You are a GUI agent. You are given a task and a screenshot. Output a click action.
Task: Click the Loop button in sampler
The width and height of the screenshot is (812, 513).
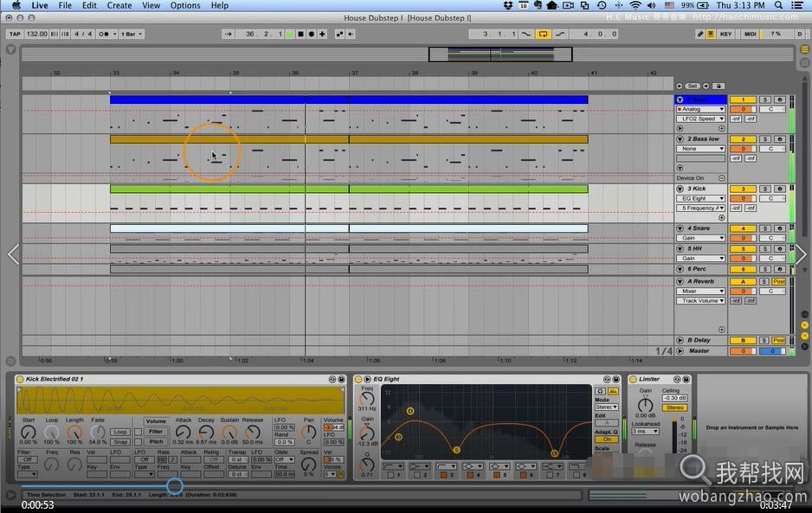coord(120,432)
